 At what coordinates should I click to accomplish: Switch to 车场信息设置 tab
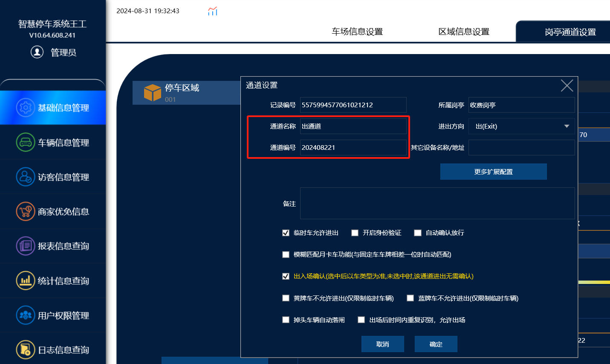click(x=357, y=32)
